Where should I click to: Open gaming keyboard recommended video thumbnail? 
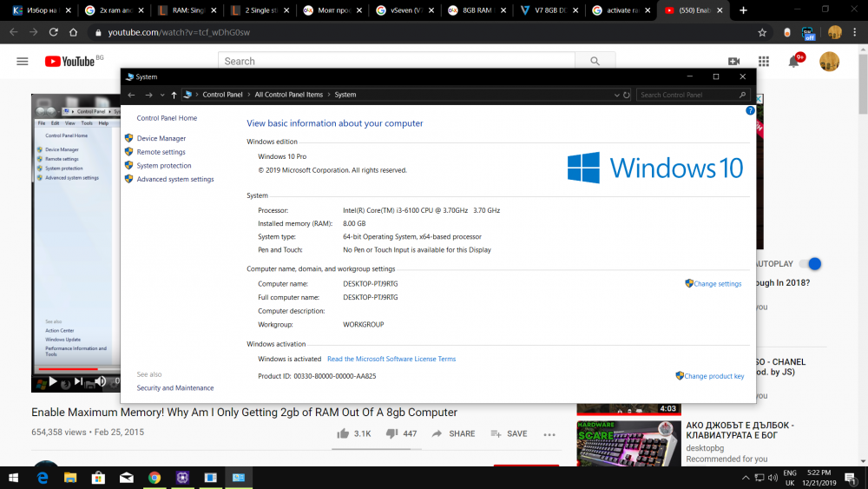point(628,443)
